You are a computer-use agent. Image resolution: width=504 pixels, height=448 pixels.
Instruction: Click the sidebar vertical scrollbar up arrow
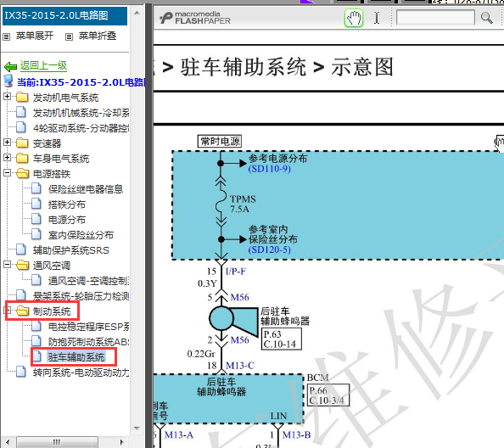137,13
